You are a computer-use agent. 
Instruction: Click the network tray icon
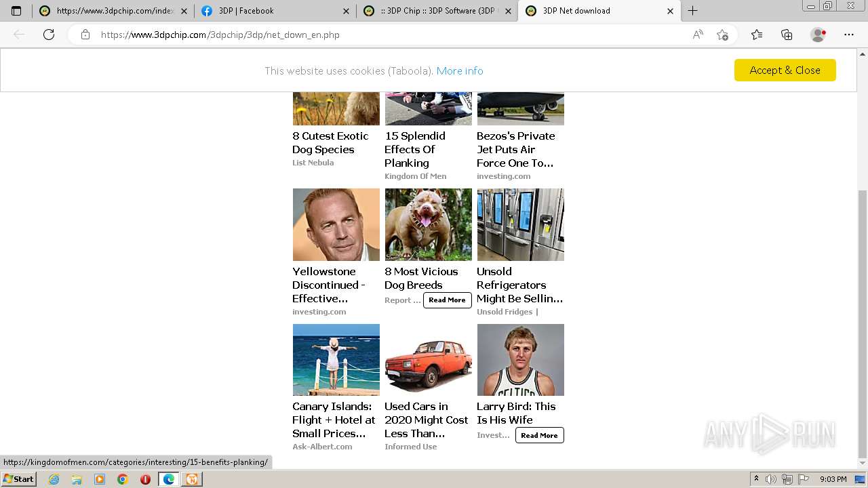787,479
